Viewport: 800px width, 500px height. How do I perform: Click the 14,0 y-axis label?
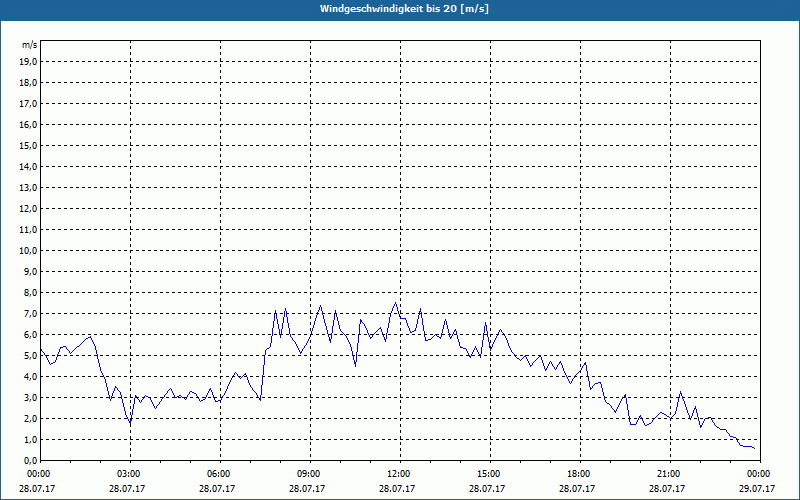click(x=28, y=167)
